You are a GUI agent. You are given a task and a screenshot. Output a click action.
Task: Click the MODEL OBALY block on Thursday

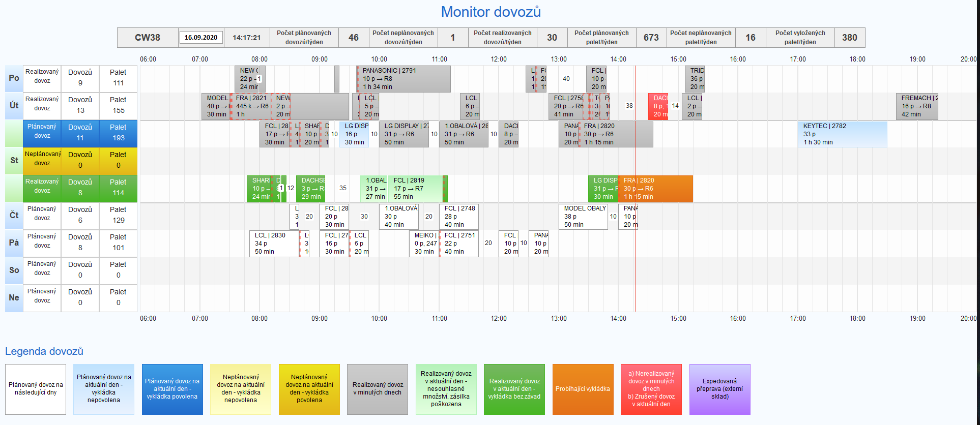click(x=583, y=217)
